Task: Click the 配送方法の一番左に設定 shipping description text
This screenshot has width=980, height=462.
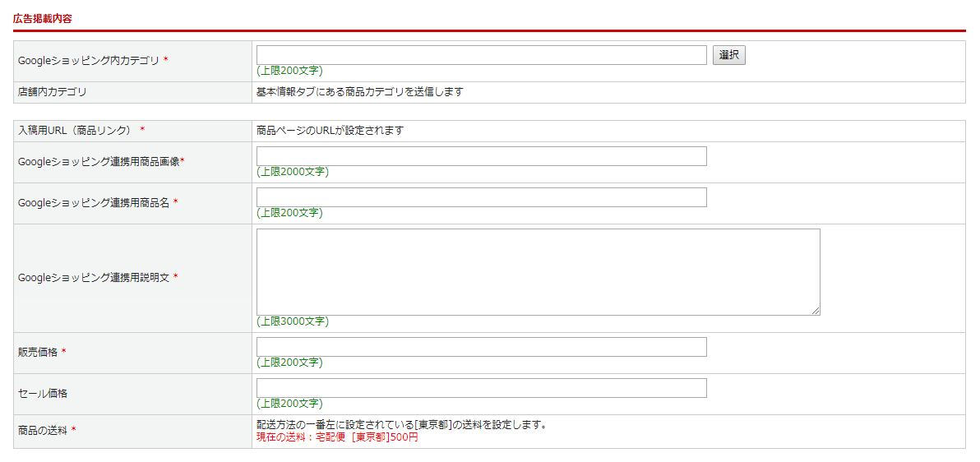Action: tap(401, 425)
